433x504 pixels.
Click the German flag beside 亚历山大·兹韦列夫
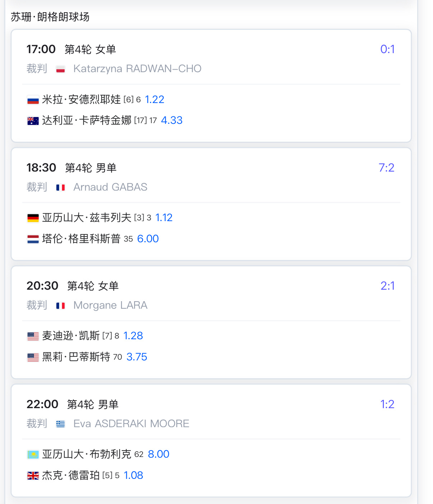coord(33,218)
